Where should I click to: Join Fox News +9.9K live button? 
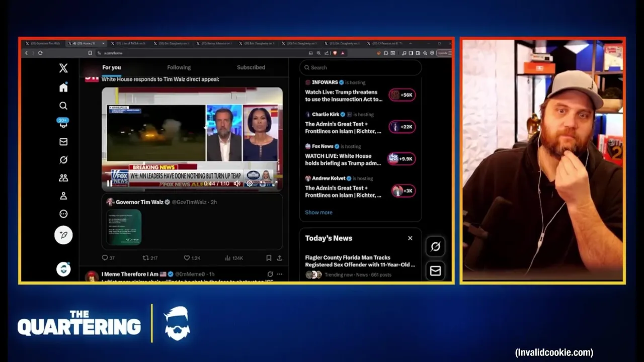click(x=401, y=159)
